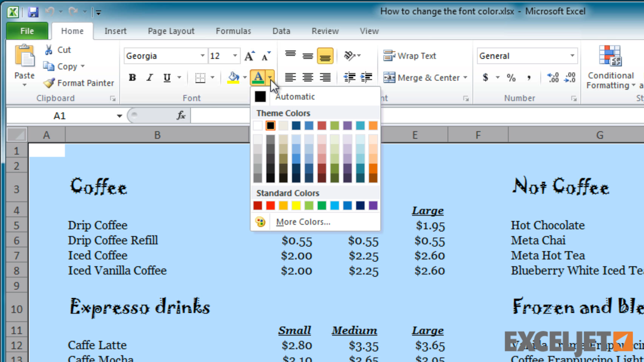Image resolution: width=644 pixels, height=362 pixels.
Task: Click the Wrap Text button
Action: point(410,56)
